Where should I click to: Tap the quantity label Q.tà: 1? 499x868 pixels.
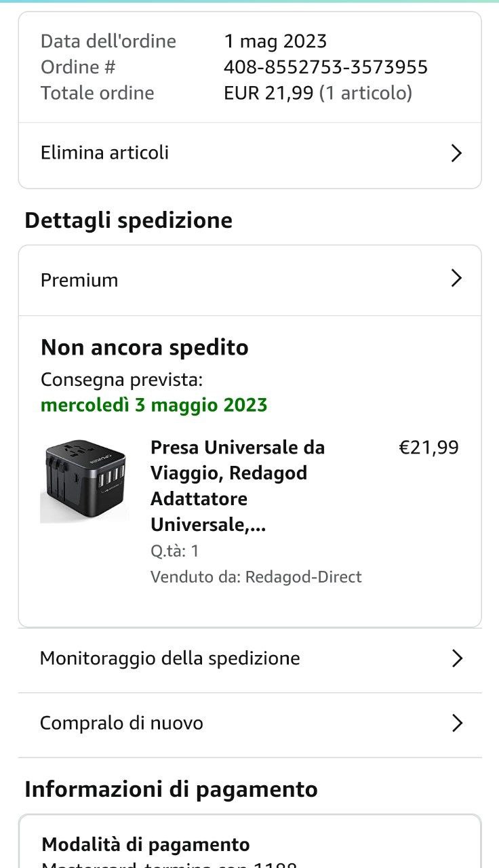(x=175, y=551)
